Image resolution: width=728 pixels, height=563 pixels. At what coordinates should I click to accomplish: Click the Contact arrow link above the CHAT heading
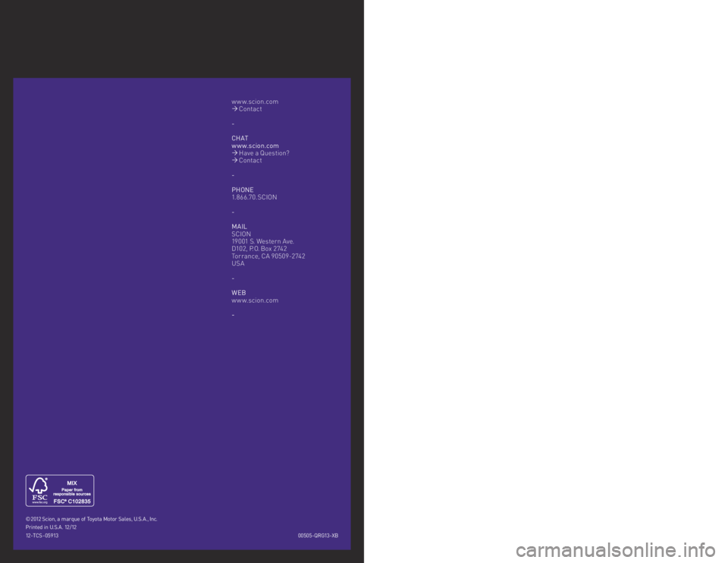coord(247,109)
